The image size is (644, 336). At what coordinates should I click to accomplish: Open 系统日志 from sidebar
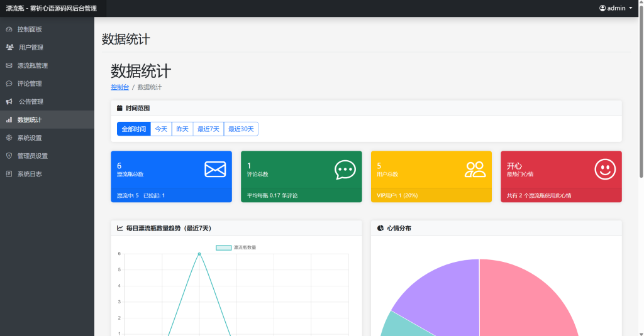tap(47, 173)
